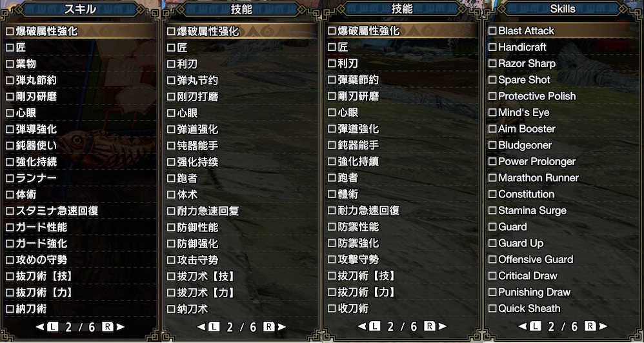644x343 pixels.
Task: Click the left arrow in the スキル panel pager
Action: point(40,327)
